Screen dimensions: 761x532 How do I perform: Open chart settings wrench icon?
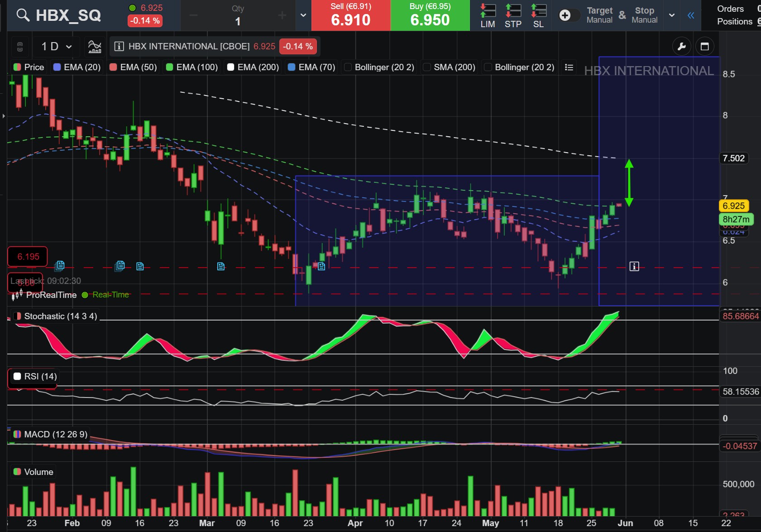(x=681, y=46)
